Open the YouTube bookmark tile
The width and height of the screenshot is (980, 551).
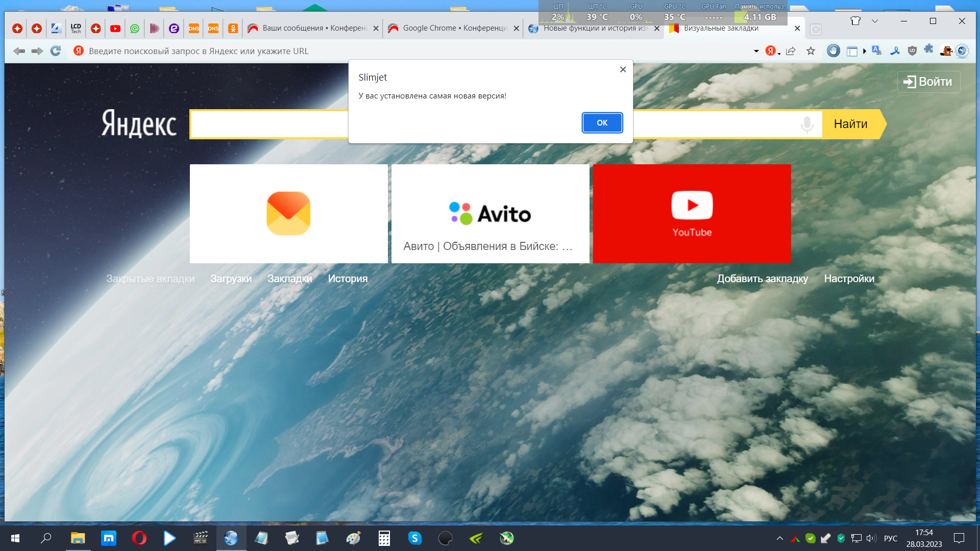coord(692,213)
